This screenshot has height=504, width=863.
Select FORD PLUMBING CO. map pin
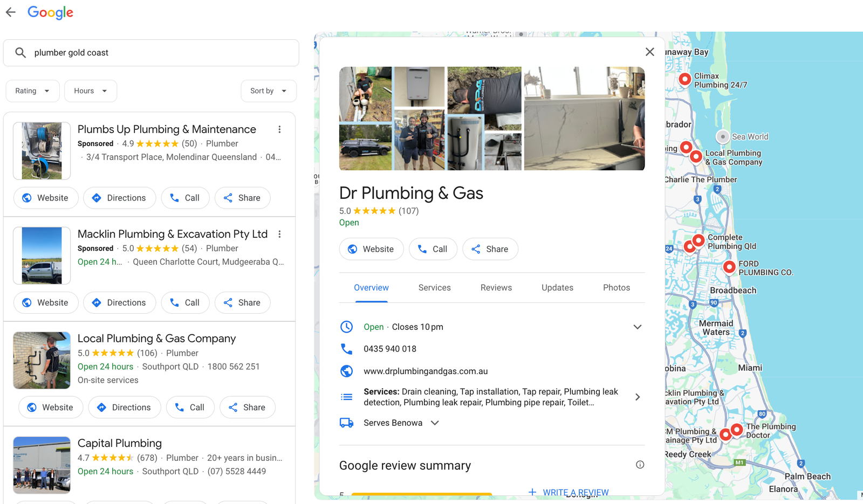(x=729, y=267)
